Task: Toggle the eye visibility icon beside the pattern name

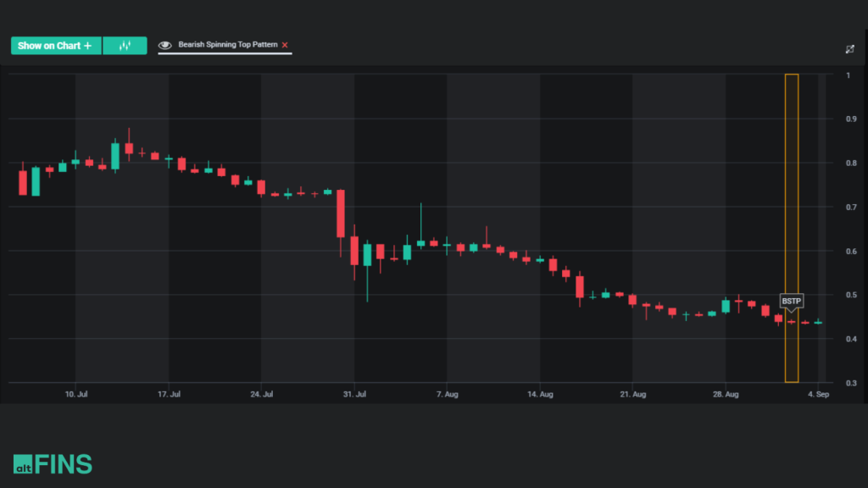Action: coord(163,46)
